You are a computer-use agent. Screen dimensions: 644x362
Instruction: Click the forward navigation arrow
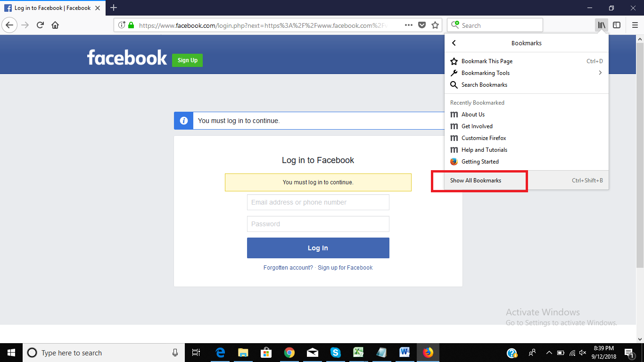coord(25,25)
